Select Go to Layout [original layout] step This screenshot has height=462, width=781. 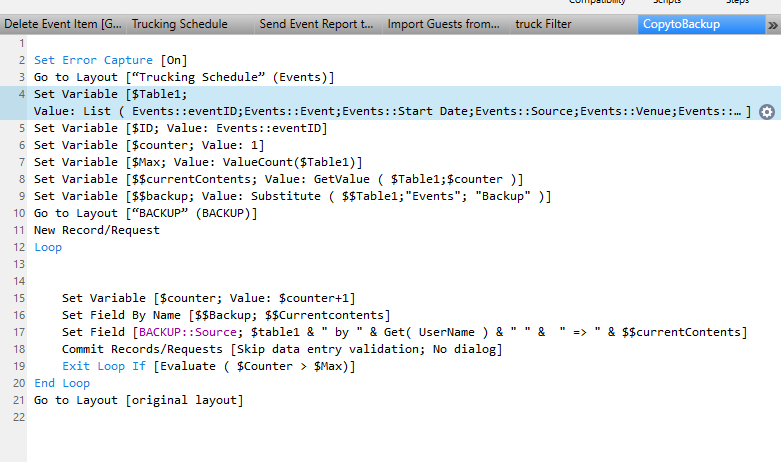(x=138, y=400)
